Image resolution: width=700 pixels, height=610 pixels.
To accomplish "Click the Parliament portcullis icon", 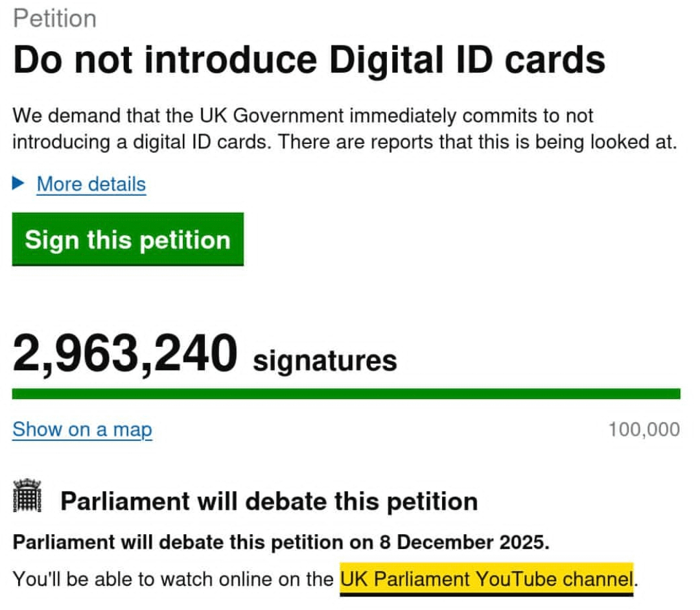I will click(x=27, y=497).
